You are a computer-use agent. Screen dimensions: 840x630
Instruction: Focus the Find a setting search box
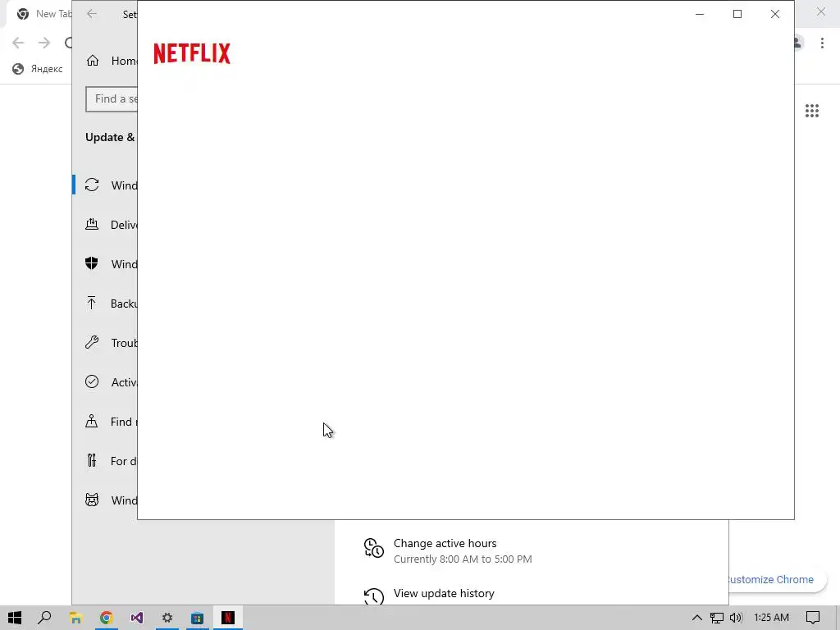[112, 99]
